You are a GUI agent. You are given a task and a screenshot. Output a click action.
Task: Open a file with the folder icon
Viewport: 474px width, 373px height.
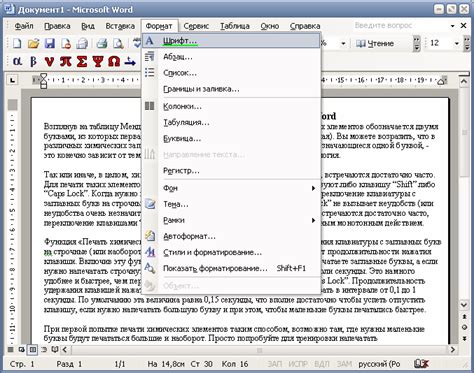33,43
